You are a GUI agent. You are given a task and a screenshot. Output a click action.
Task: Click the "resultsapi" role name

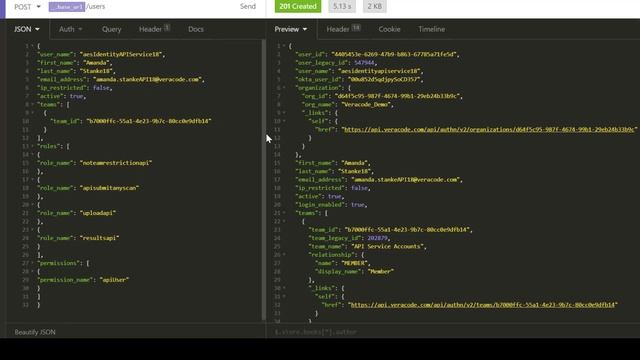pyautogui.click(x=99, y=238)
